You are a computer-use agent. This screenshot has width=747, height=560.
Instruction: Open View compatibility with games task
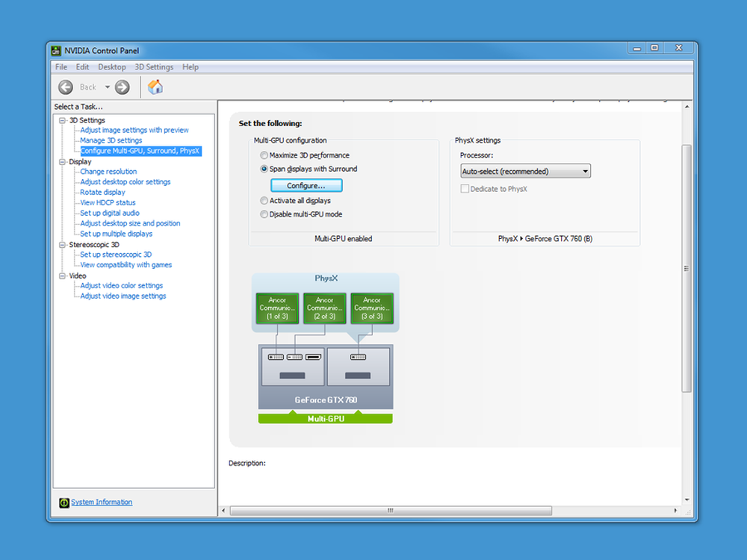pyautogui.click(x=125, y=265)
